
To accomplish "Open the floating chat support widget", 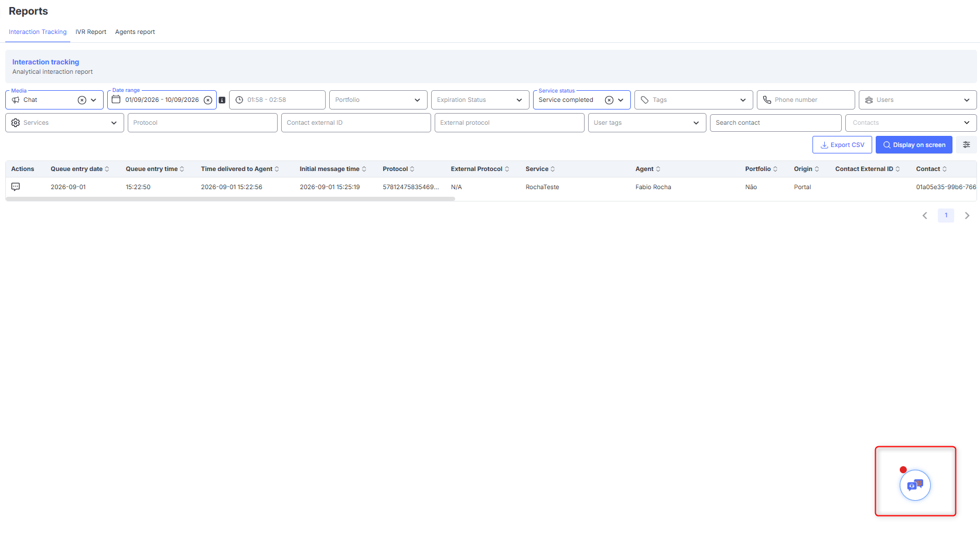I will pos(915,485).
